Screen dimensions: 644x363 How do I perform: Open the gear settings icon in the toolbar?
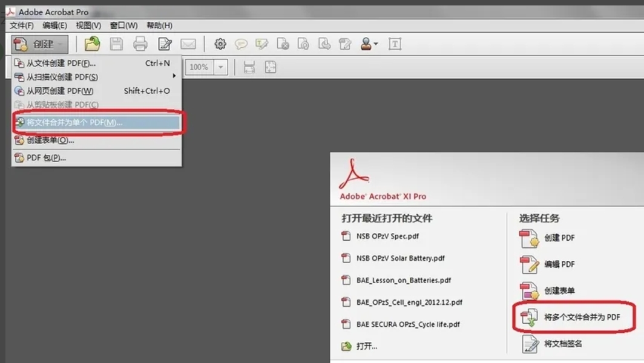(x=220, y=44)
